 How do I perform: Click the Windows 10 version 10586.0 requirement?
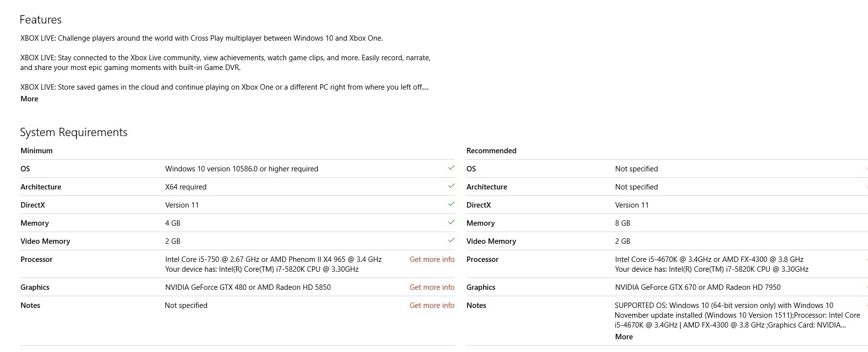pos(242,169)
